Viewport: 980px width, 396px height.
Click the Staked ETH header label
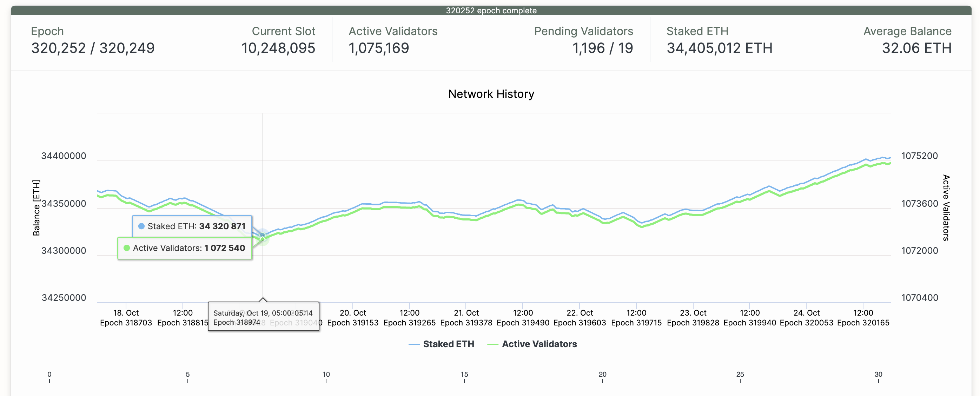(697, 31)
